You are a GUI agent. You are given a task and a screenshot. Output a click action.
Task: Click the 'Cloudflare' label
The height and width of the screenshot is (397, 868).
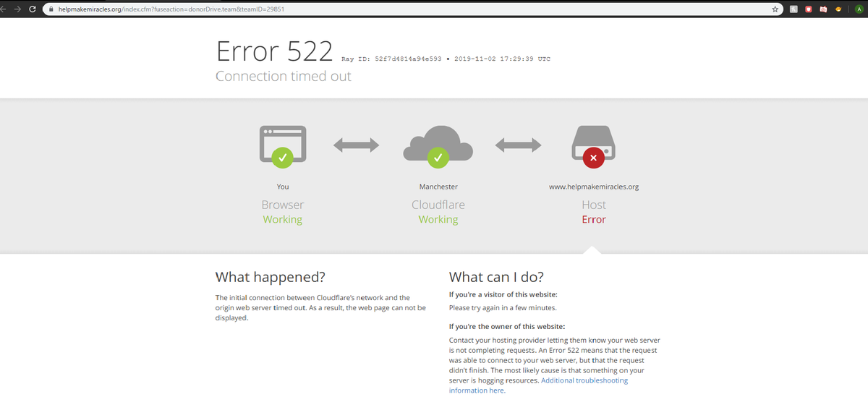pos(438,205)
